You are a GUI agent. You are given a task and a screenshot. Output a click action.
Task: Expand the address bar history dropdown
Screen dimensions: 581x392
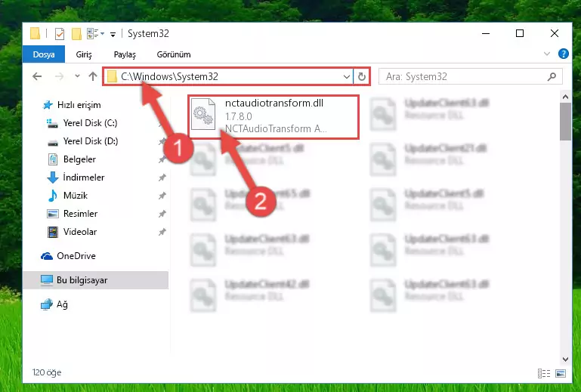tap(347, 77)
